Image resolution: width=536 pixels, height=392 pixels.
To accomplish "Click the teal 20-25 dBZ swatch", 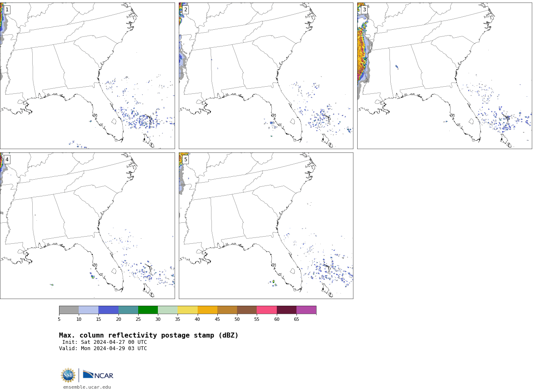I will tap(128, 310).
